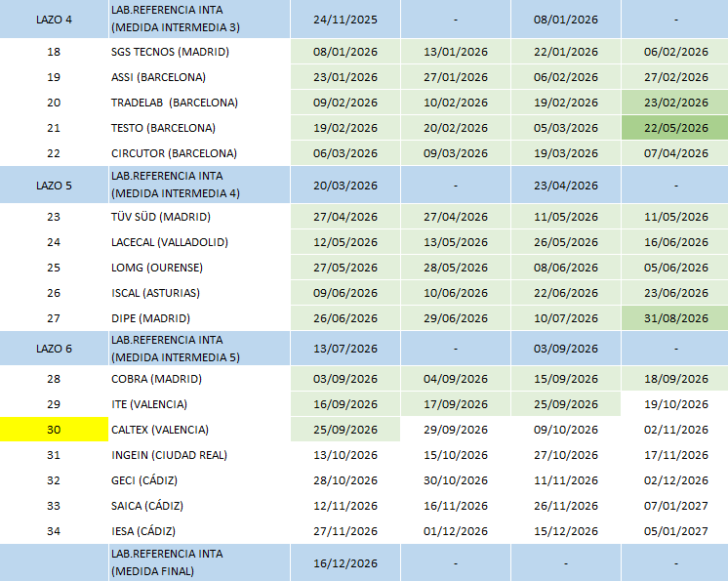728x581 pixels.
Task: Select date 13/07/2026 in the LAZO 6 row
Action: [x=344, y=349]
